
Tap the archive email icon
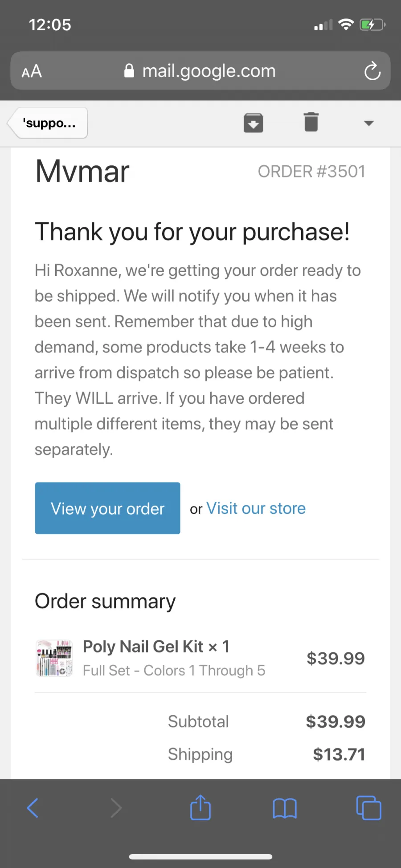tap(253, 123)
